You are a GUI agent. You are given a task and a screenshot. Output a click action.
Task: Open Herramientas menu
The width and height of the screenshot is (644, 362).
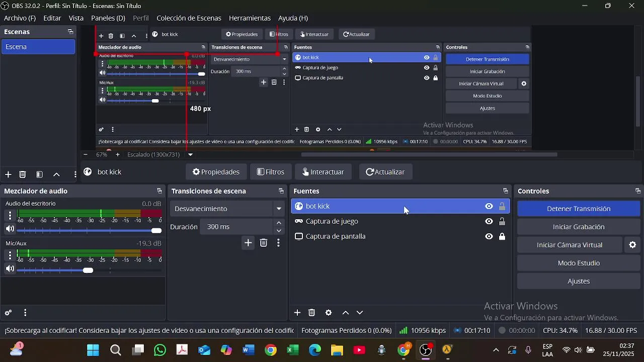pos(250,18)
